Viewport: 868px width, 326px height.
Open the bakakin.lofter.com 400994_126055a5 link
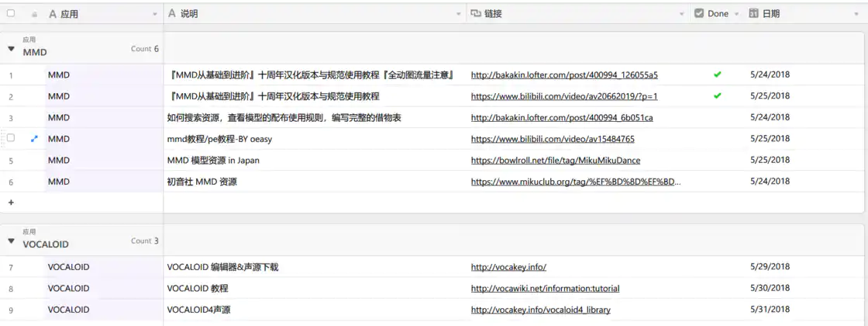coord(564,75)
